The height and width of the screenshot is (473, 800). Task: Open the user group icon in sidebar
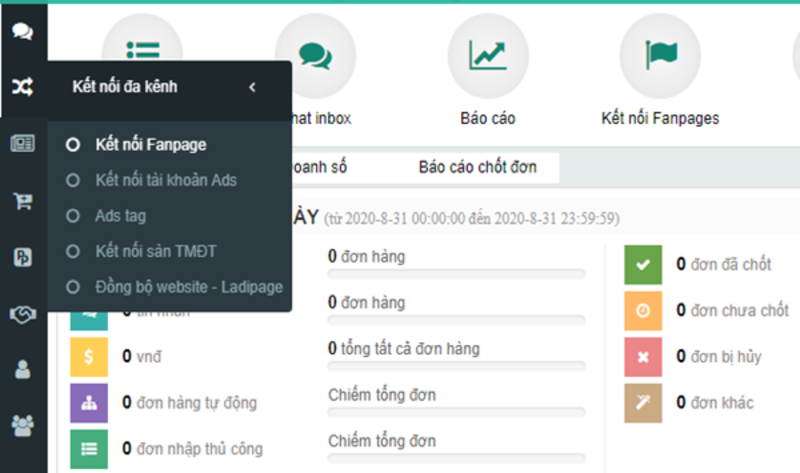[x=22, y=426]
